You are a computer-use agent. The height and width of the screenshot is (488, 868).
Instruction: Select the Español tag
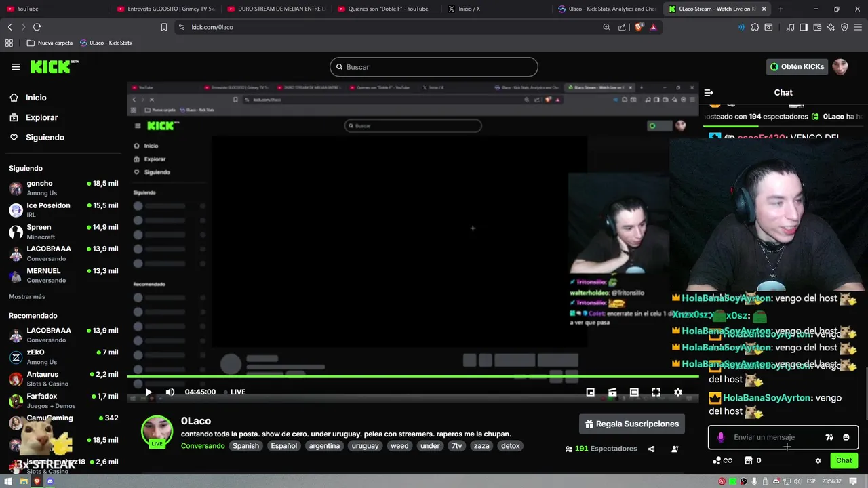point(284,446)
